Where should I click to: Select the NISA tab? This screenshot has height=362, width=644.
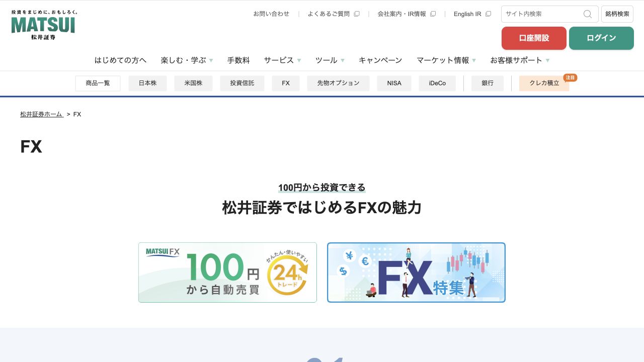pos(394,83)
